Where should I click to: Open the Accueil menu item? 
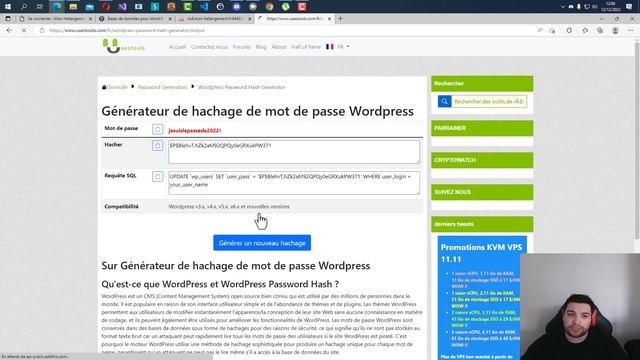click(x=177, y=47)
